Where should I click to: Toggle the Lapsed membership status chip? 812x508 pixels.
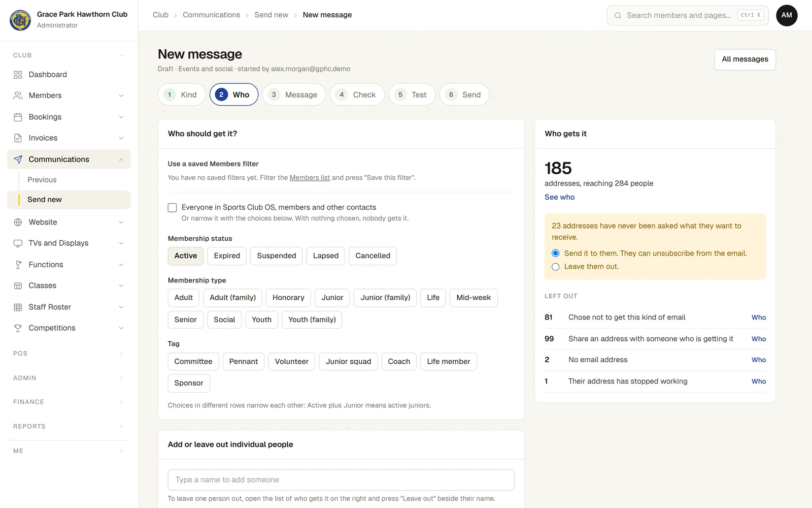pos(325,256)
